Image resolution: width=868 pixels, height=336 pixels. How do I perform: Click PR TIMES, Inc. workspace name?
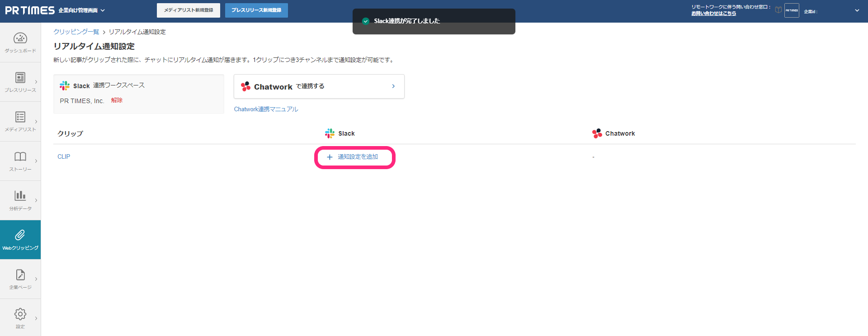pyautogui.click(x=82, y=101)
